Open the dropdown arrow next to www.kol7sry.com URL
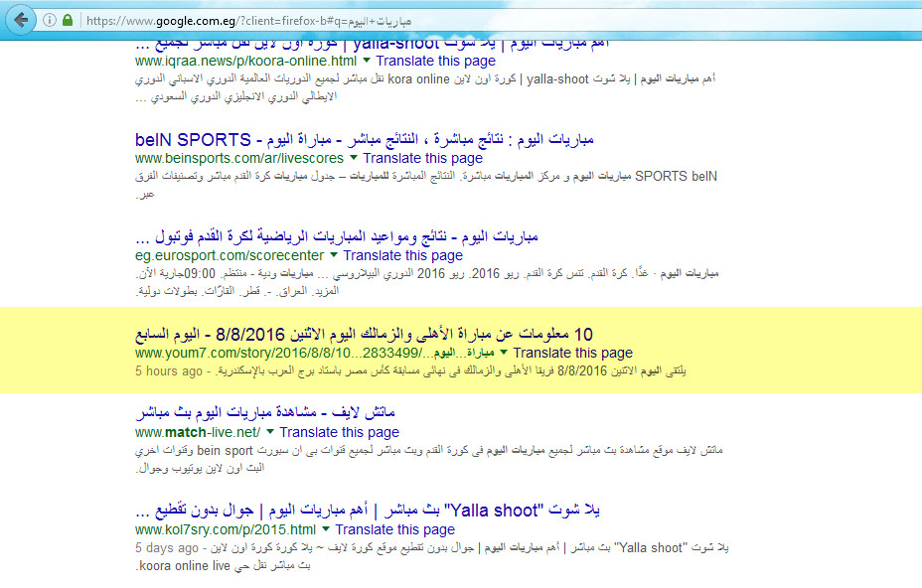 click(x=326, y=528)
